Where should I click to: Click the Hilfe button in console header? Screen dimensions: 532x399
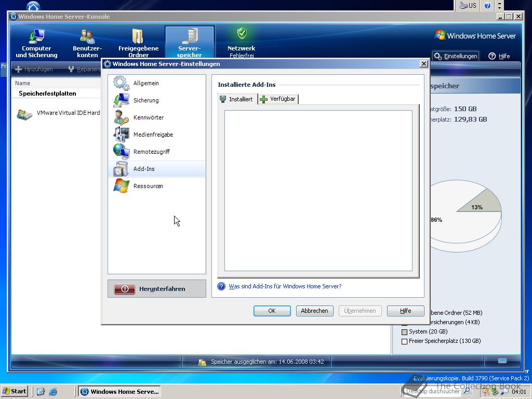click(499, 56)
